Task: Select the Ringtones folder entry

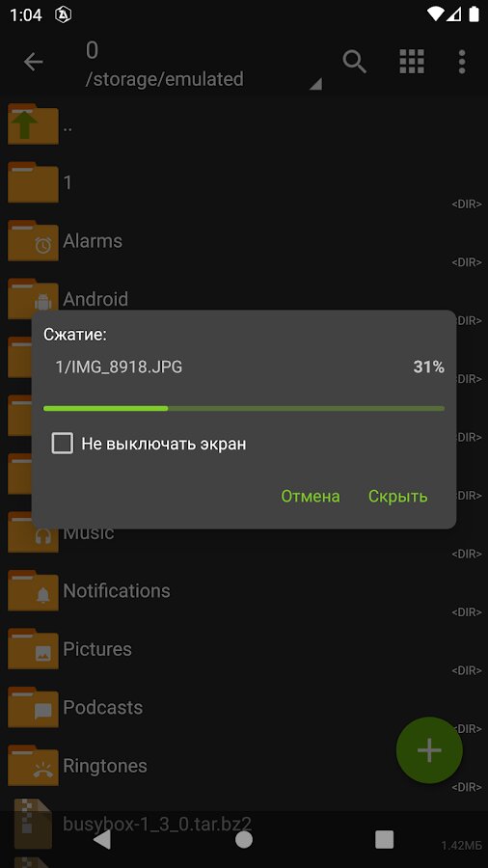Action: pos(244,766)
